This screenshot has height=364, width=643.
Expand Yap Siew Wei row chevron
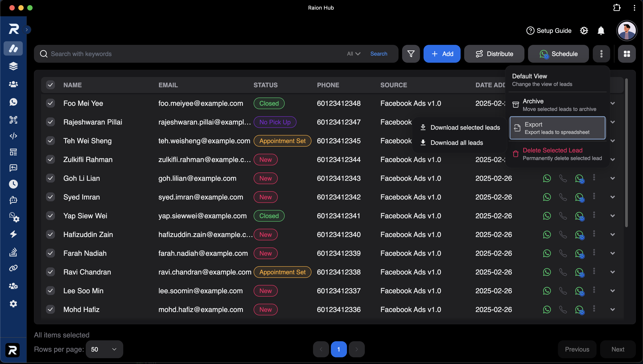coord(612,216)
